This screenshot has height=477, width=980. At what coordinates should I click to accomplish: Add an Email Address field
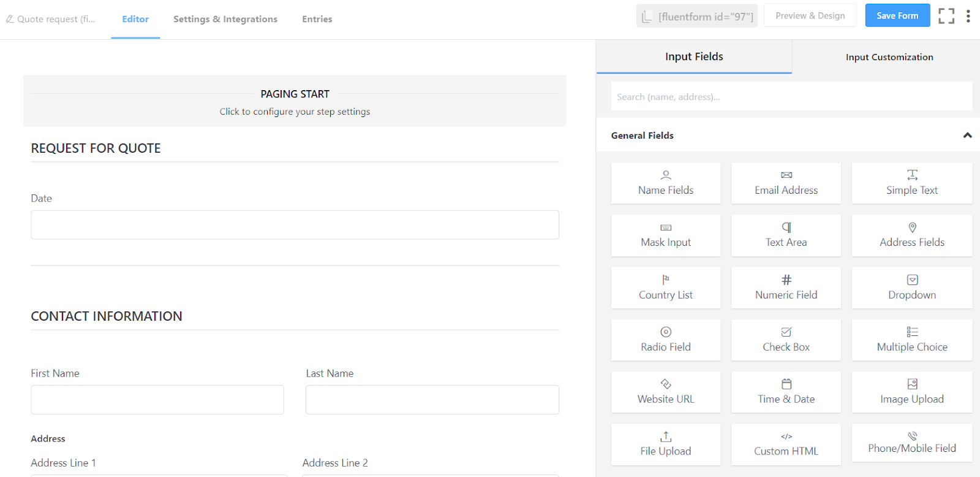tap(786, 183)
